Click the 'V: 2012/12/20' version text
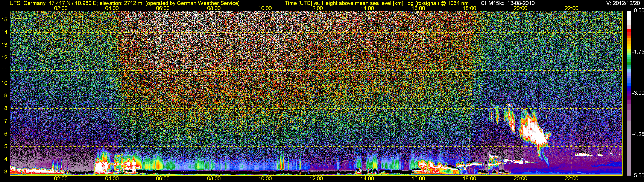This screenshot has height=182, width=644. point(623,3)
